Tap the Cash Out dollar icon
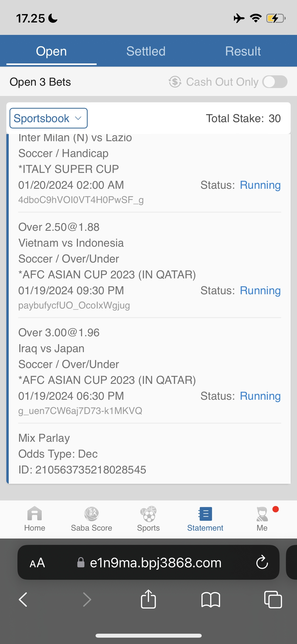The width and height of the screenshot is (297, 644). (175, 82)
